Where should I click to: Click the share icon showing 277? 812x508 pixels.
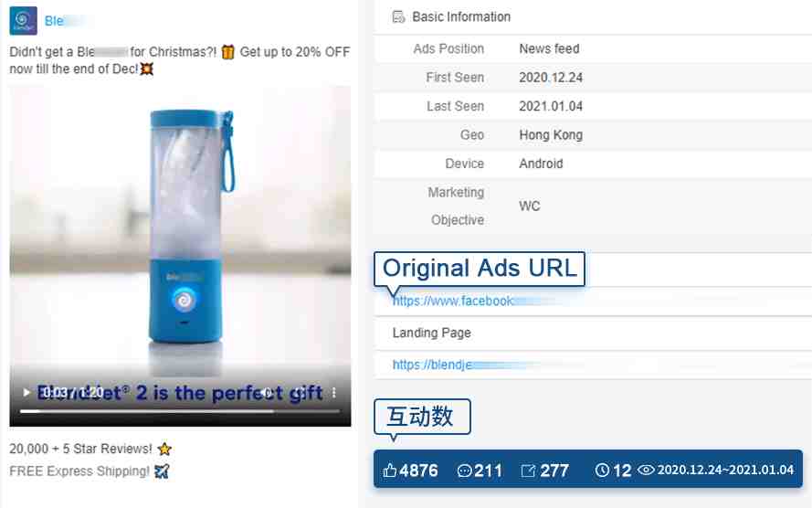528,471
